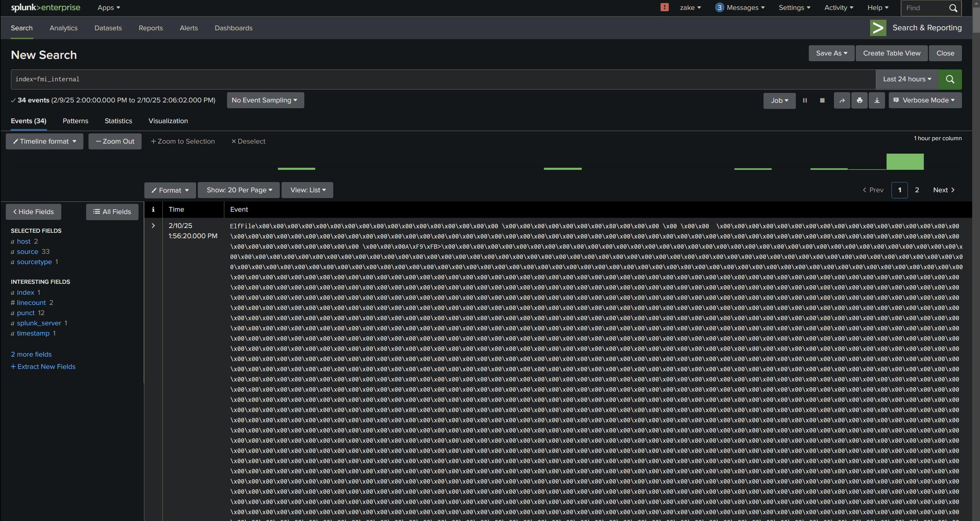Show the 2 more fields link
This screenshot has height=521, width=980.
(31, 354)
